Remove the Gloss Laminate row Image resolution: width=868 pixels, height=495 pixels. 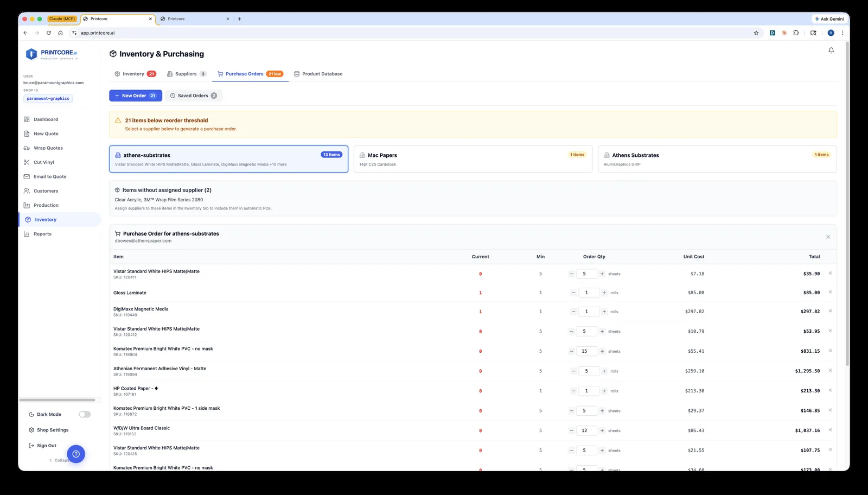[830, 292]
